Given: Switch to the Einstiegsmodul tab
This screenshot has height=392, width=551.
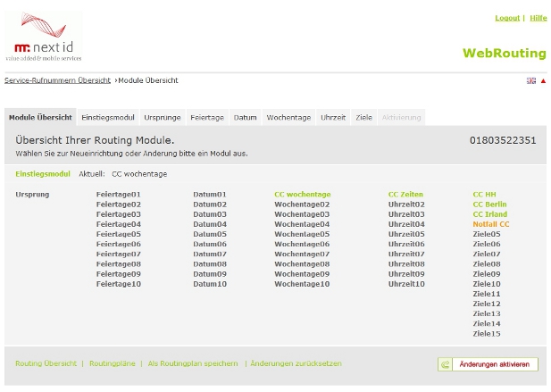Looking at the screenshot, I should pyautogui.click(x=107, y=117).
